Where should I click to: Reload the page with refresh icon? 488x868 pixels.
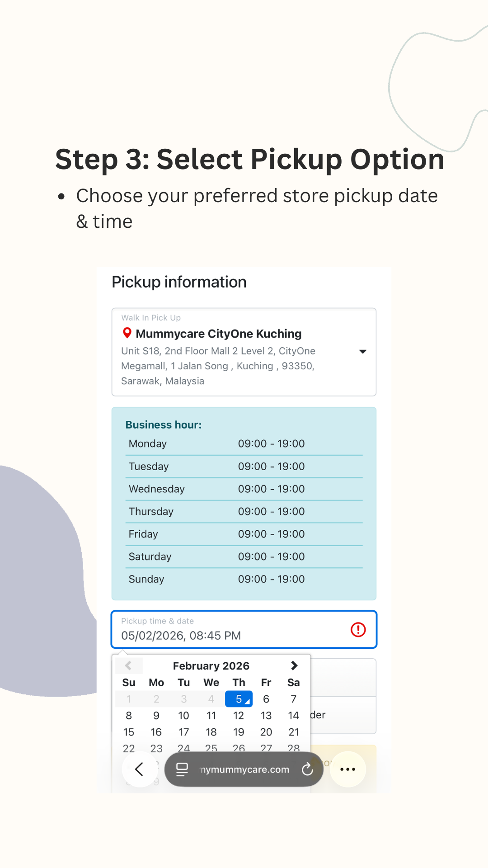(307, 769)
